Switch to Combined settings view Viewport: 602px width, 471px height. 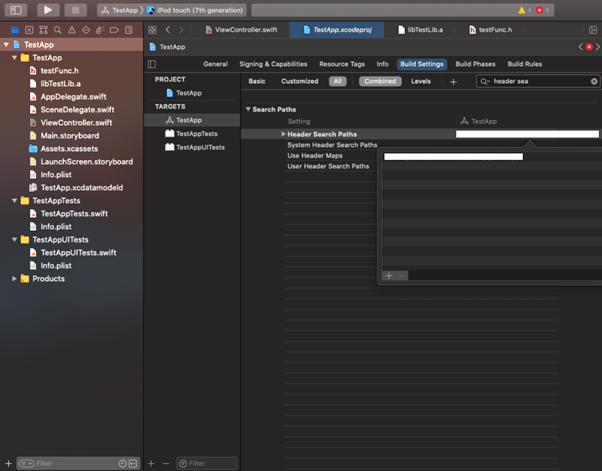click(x=380, y=81)
